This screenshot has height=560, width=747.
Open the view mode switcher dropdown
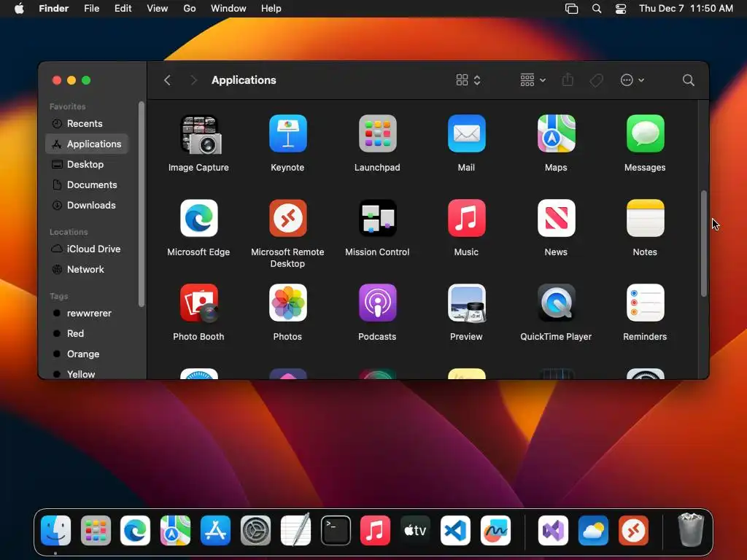[468, 80]
